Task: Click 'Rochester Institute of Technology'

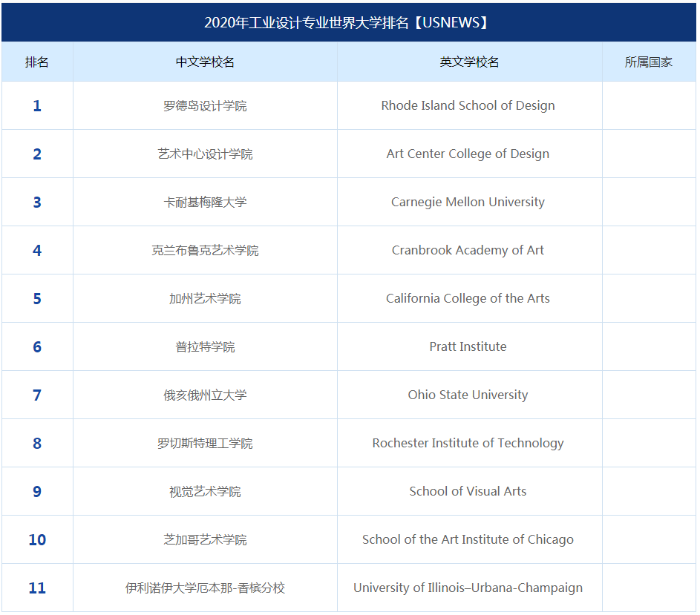Action: tap(468, 443)
